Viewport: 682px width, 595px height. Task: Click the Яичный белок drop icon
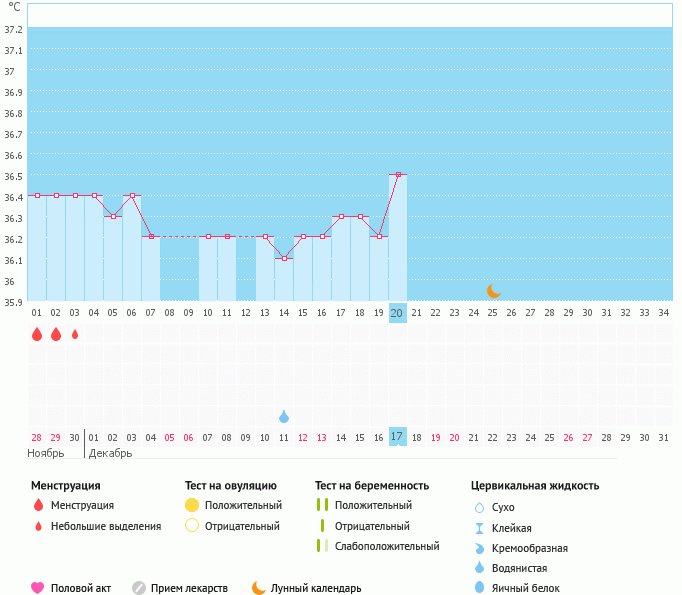[479, 588]
